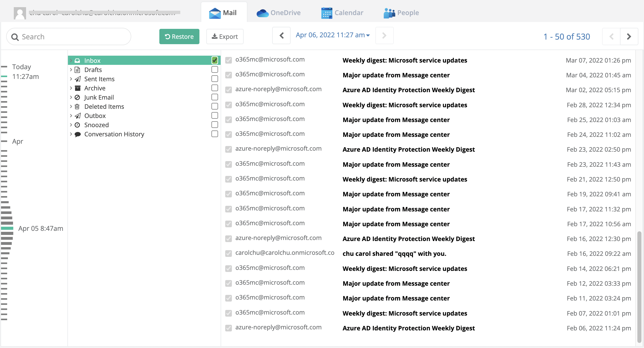Viewport: 644px width, 348px height.
Task: Click the Restore button
Action: [x=179, y=37]
